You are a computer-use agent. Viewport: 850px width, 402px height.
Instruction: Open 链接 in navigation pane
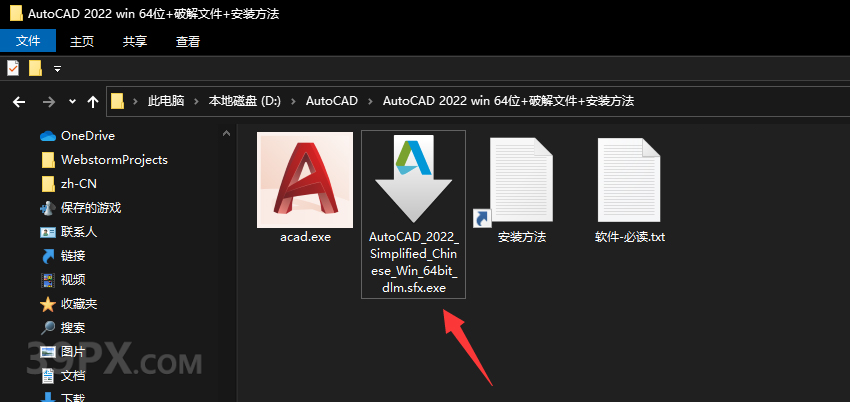point(73,256)
